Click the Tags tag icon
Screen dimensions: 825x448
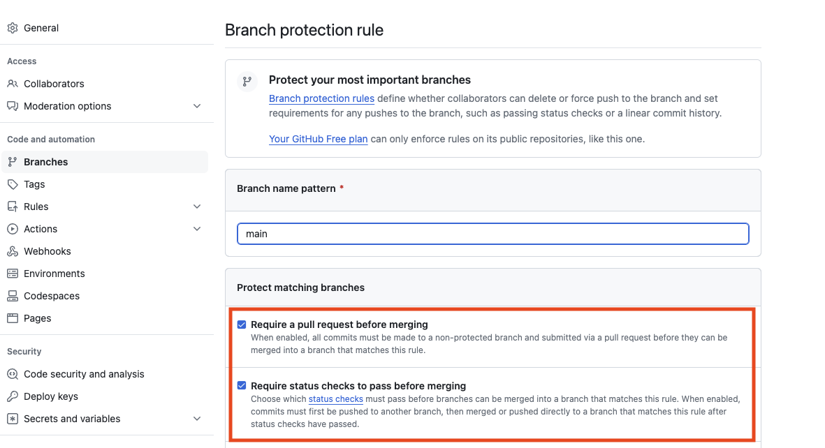(x=13, y=184)
